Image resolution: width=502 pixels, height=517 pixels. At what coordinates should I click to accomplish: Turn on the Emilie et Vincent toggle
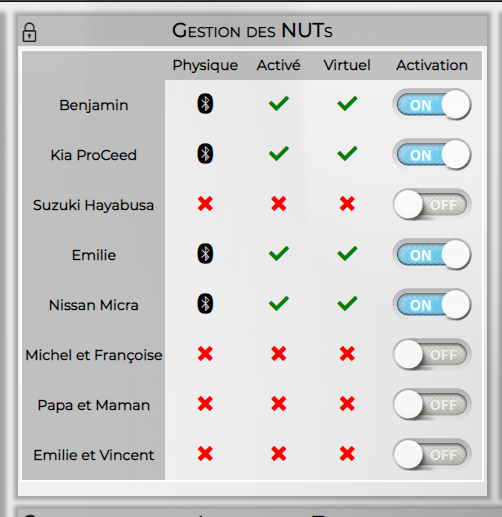pos(432,455)
